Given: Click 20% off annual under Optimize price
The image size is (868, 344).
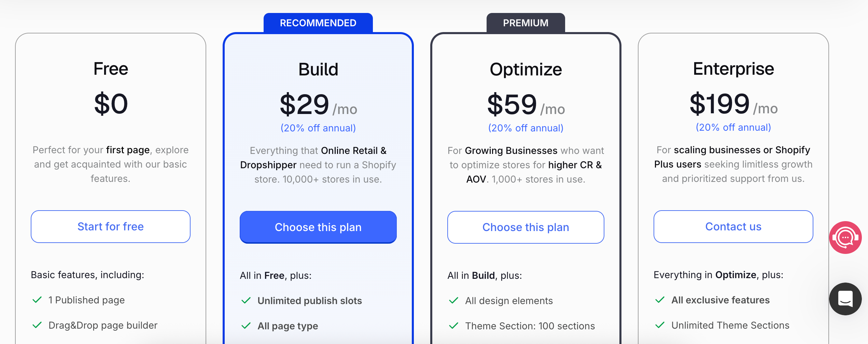Looking at the screenshot, I should tap(526, 128).
